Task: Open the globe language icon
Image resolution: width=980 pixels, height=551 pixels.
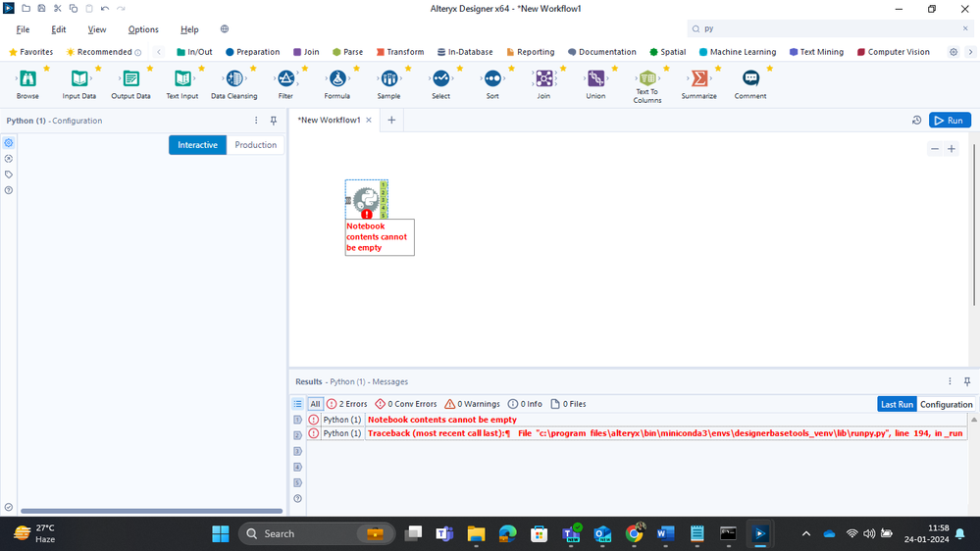Action: pos(225,28)
